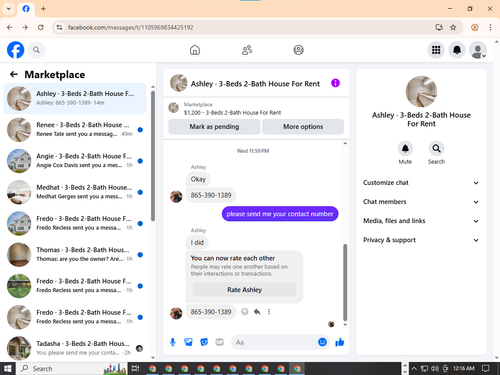Open the Facebook home logo
The image size is (500, 375).
pyautogui.click(x=16, y=50)
